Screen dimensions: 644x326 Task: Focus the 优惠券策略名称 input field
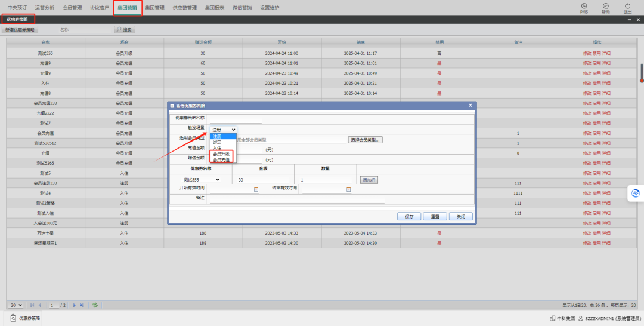[x=236, y=119]
